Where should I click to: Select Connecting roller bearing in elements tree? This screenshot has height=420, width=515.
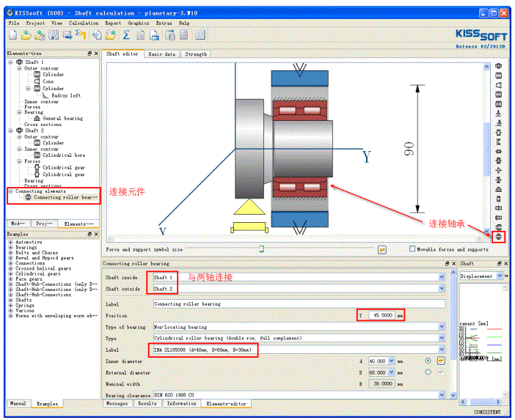click(x=66, y=197)
